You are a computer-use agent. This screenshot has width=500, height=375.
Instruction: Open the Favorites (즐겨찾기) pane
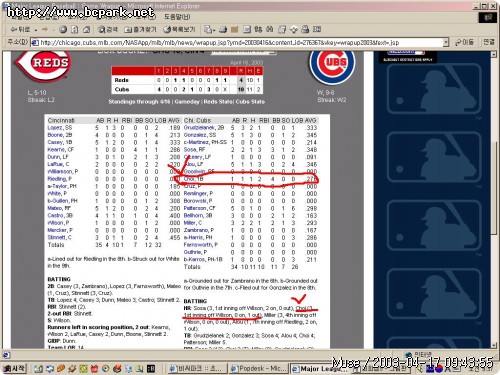pyautogui.click(x=140, y=30)
